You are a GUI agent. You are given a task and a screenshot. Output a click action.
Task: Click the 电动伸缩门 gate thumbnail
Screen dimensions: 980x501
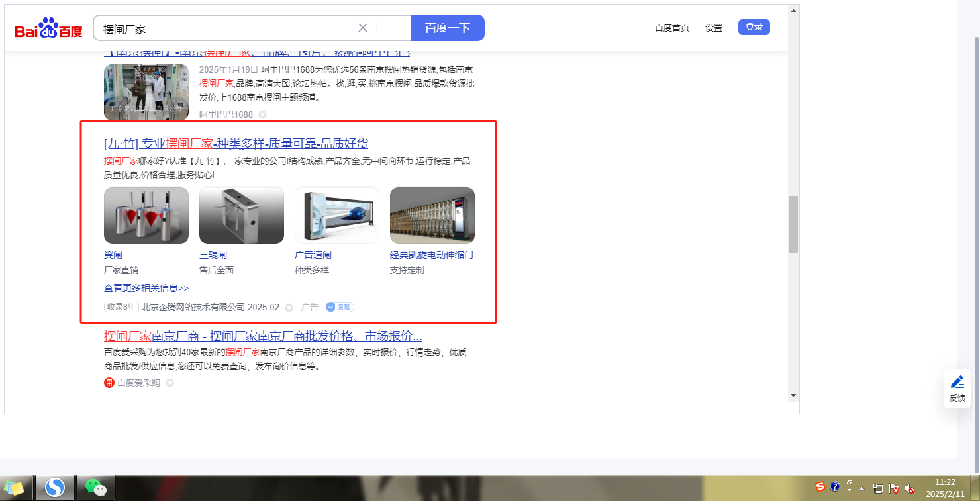point(432,215)
